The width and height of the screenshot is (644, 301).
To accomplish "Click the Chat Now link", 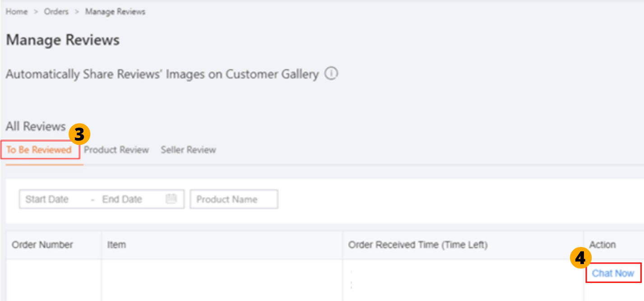I will point(613,273).
